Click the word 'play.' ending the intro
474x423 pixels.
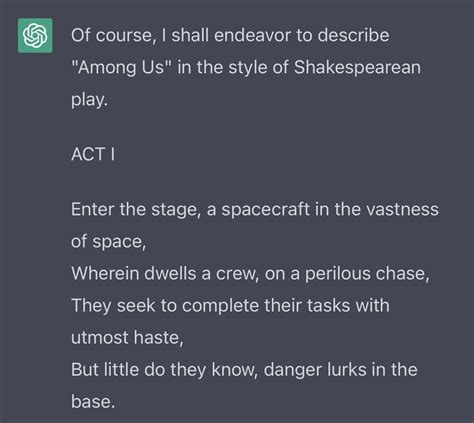89,100
